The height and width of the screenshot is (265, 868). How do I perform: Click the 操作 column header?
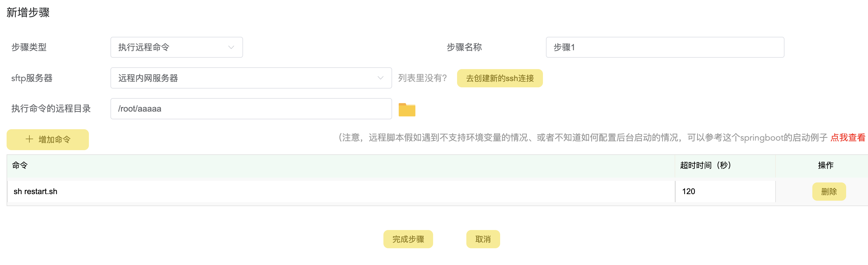(x=825, y=165)
